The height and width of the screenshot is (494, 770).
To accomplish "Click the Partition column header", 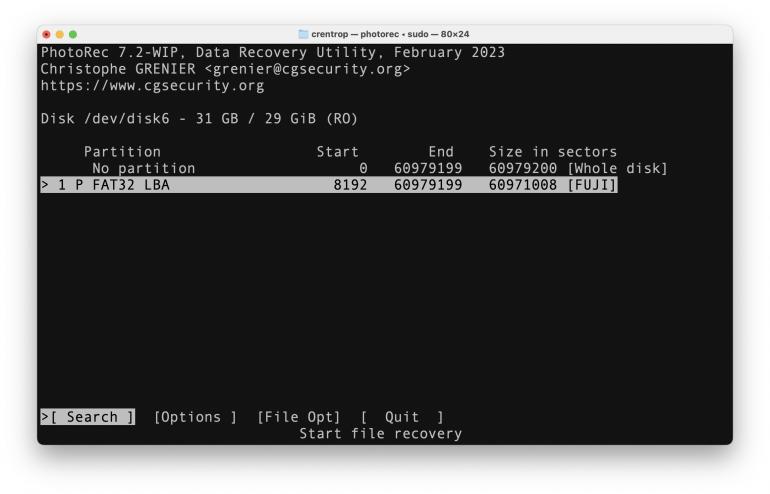I will [122, 152].
